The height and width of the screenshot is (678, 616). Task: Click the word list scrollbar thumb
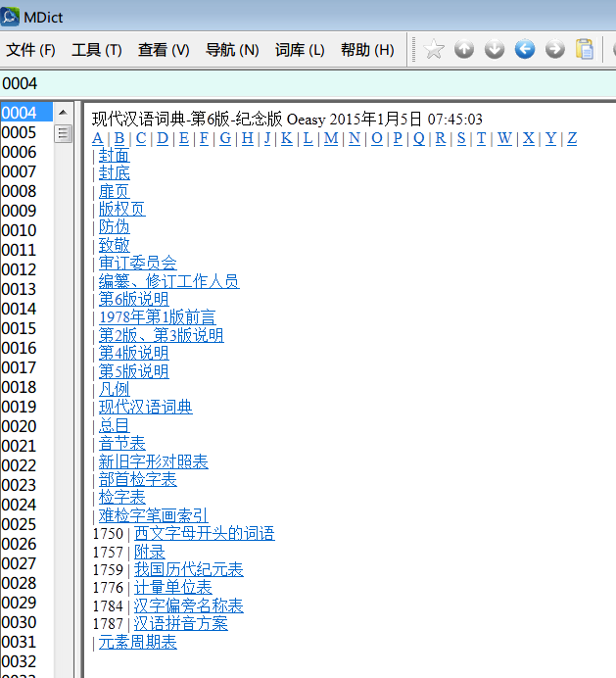[63, 133]
